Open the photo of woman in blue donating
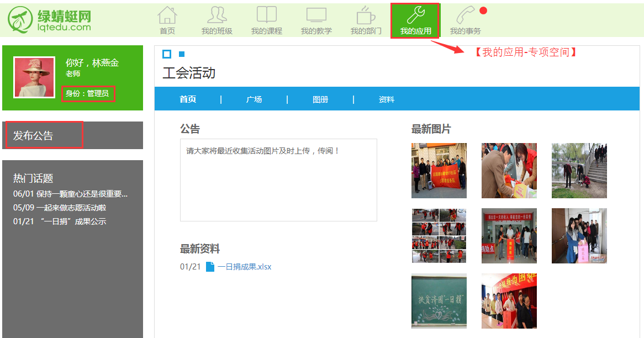The width and height of the screenshot is (644, 338). (579, 236)
